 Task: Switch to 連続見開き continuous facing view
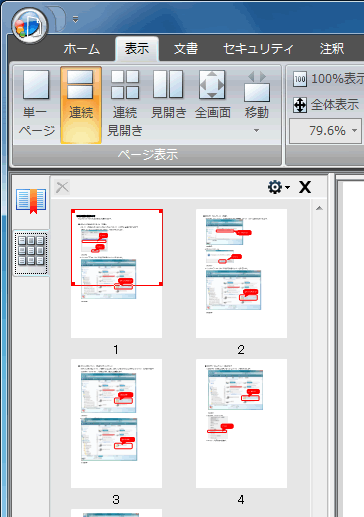tap(125, 104)
